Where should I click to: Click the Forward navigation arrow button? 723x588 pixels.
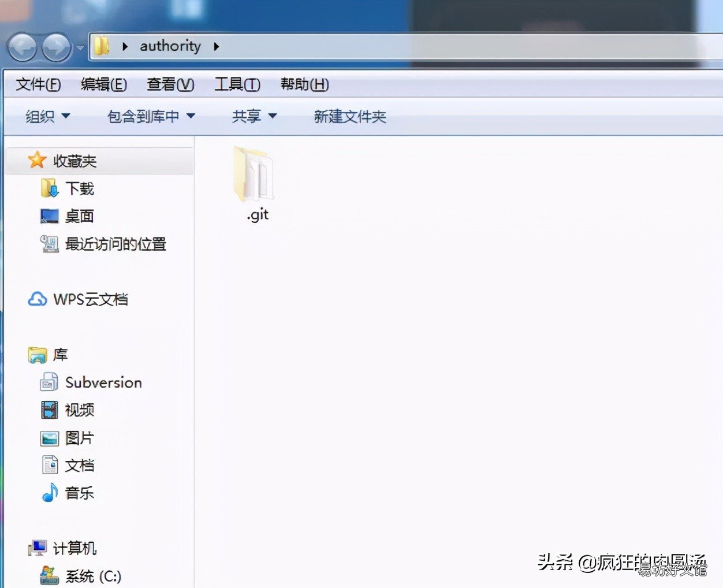pos(57,47)
